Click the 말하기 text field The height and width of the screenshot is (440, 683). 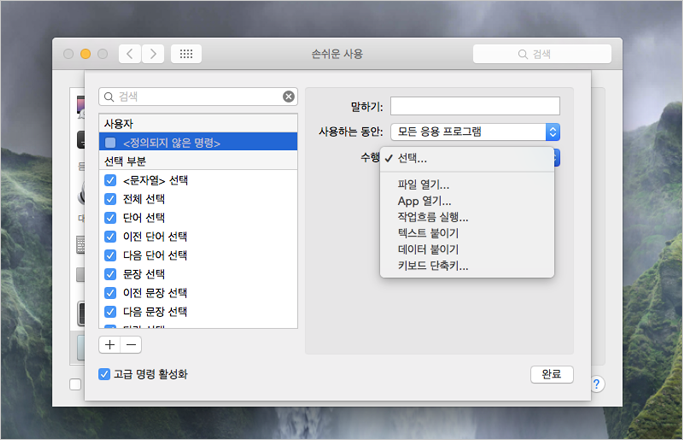pyautogui.click(x=475, y=106)
